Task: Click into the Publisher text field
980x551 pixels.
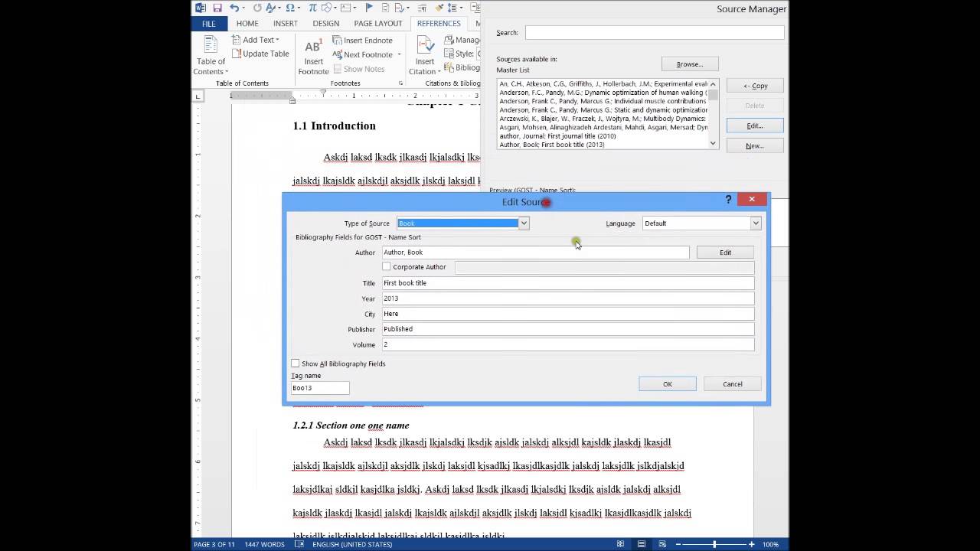Action: tap(567, 329)
